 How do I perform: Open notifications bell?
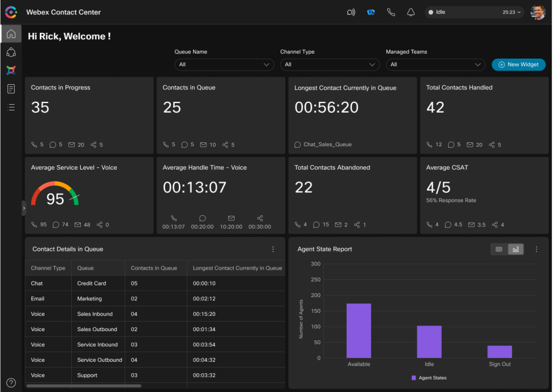coord(411,12)
